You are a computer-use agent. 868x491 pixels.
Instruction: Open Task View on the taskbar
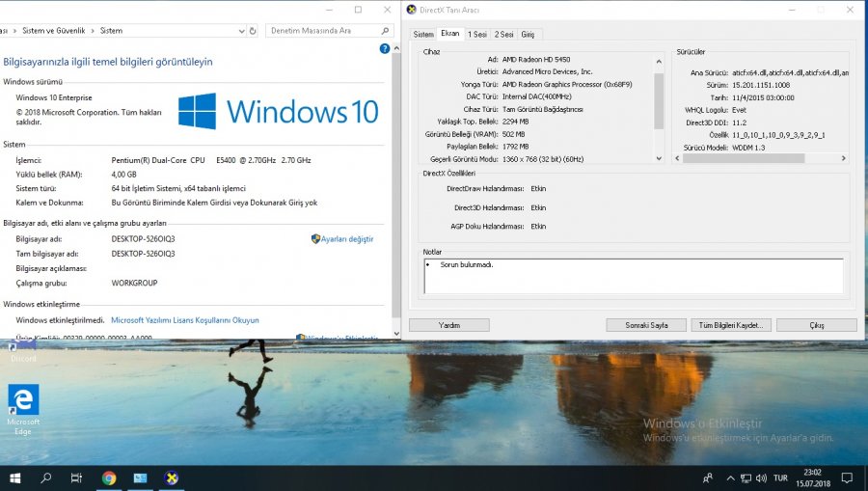tap(76, 477)
